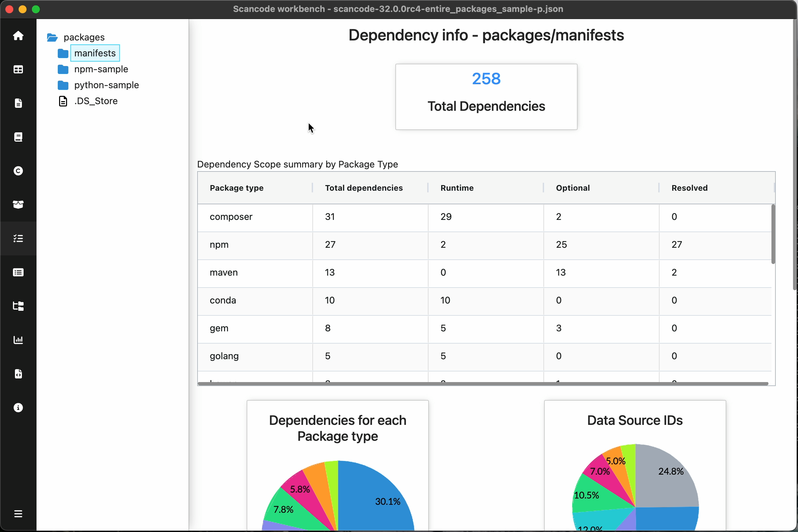Open the list view icon in sidebar
Viewport: 798px width, 532px height.
pyautogui.click(x=18, y=272)
